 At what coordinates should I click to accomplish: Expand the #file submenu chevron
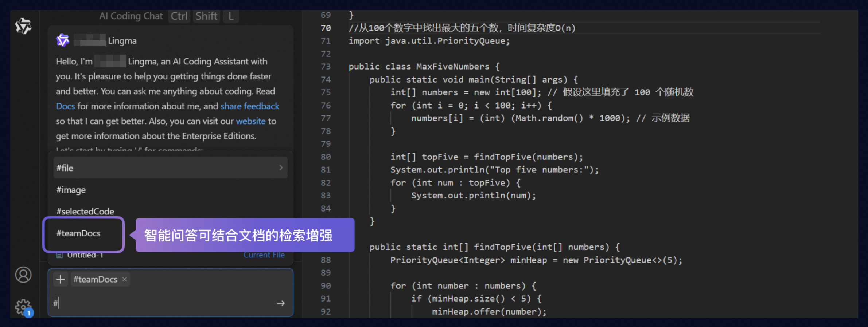(x=281, y=168)
